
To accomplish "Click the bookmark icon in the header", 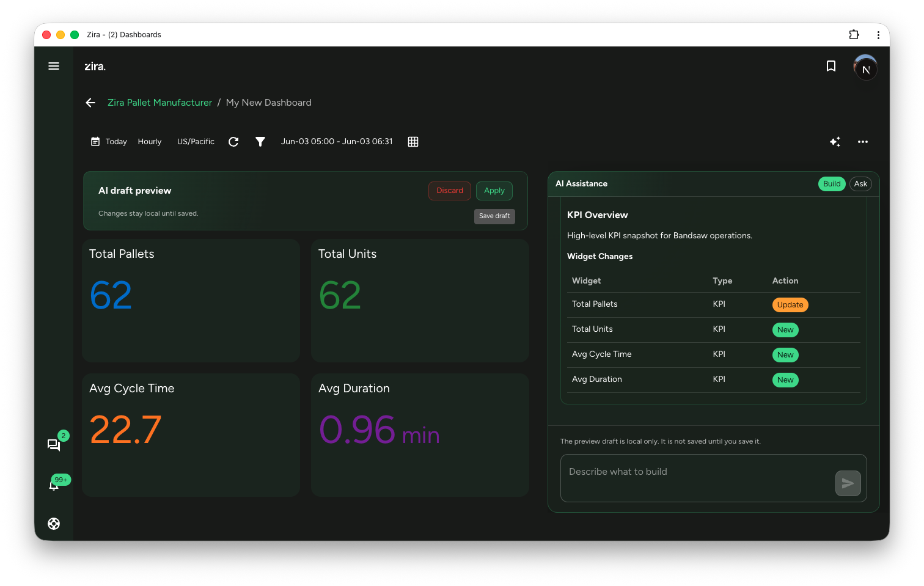I will click(x=831, y=66).
